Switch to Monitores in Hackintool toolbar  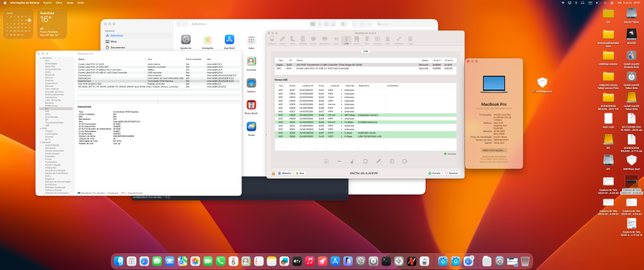pos(325,40)
